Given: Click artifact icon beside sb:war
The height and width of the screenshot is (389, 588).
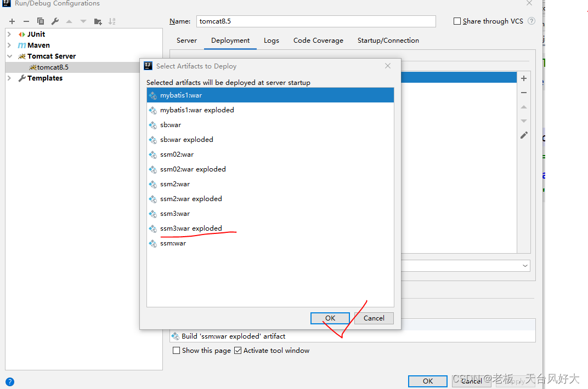Looking at the screenshot, I should click(152, 125).
